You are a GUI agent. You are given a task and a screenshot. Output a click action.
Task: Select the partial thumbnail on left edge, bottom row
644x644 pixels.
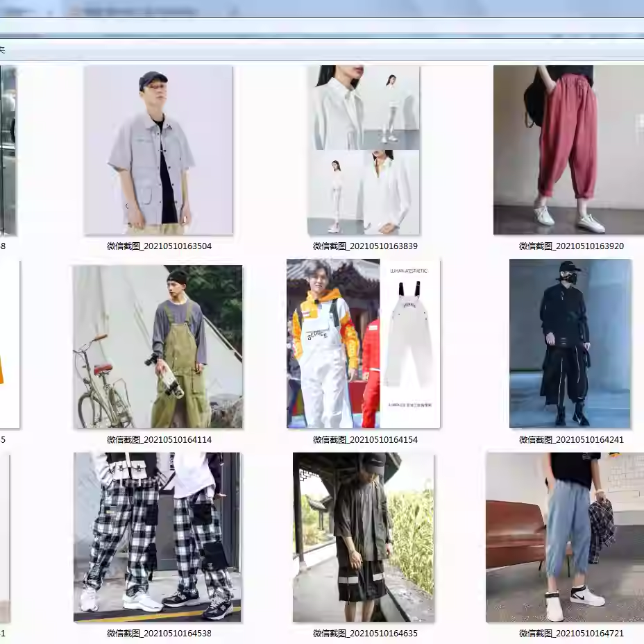(7, 536)
